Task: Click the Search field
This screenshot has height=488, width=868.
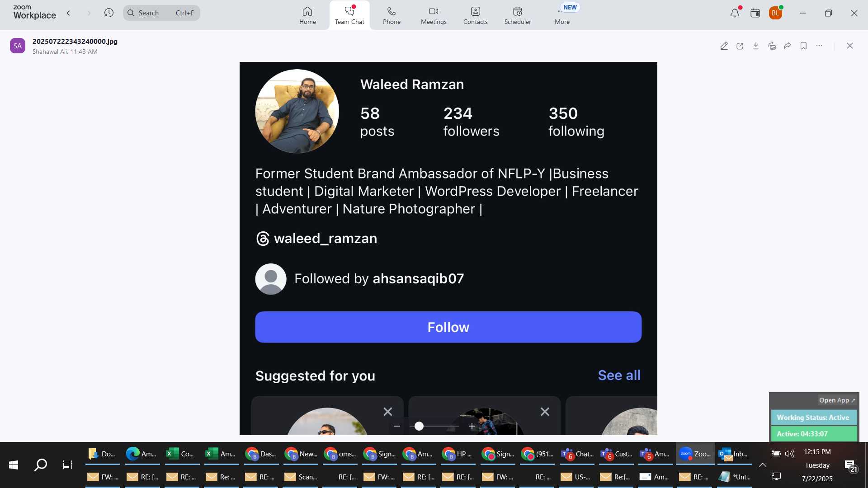Action: coord(161,13)
